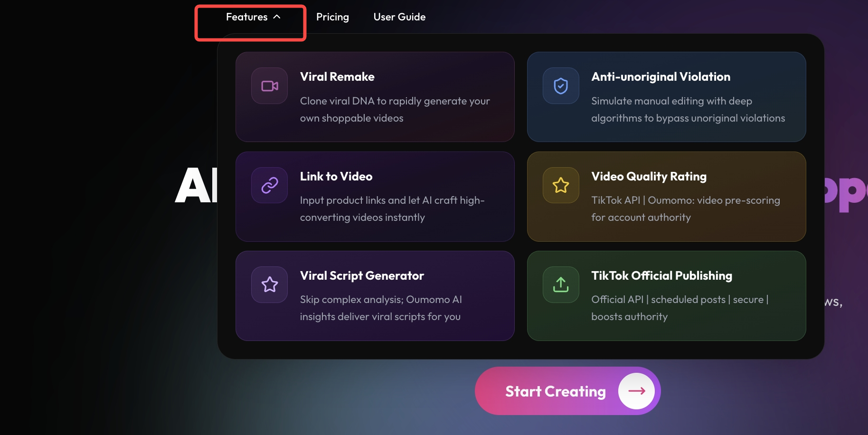Click the Viral Script Generator star icon
This screenshot has width=868, height=435.
point(270,284)
